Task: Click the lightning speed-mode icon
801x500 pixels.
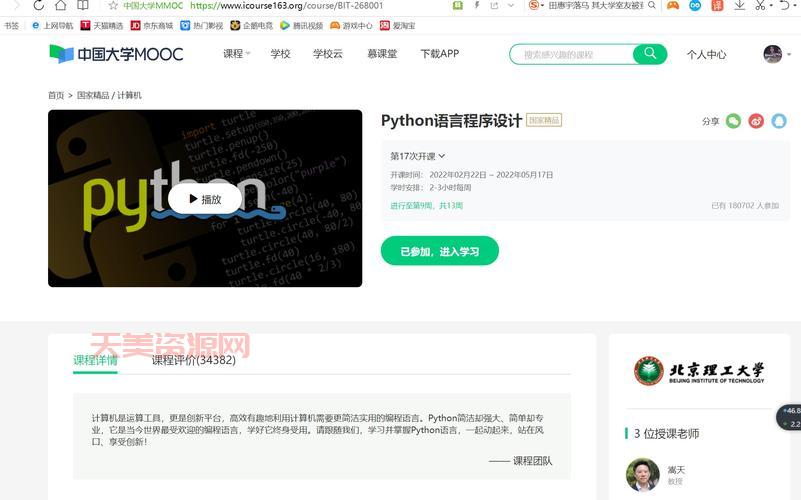Action: [x=477, y=6]
